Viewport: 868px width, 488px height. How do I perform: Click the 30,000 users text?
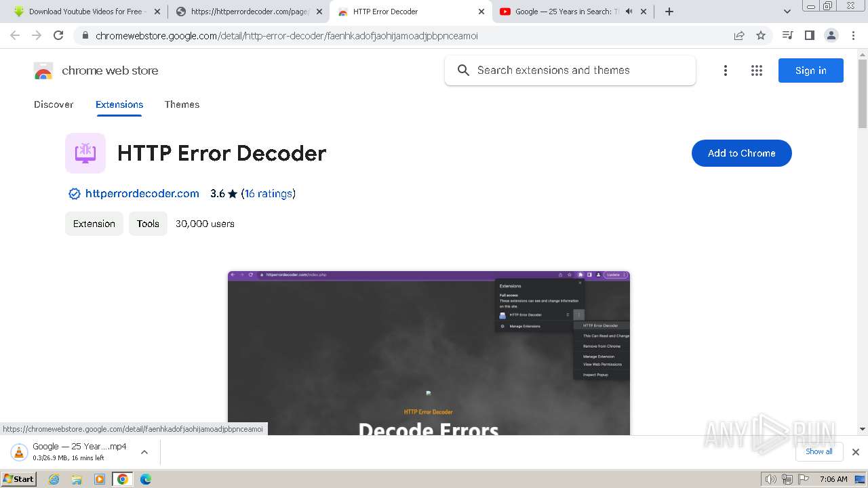(205, 224)
